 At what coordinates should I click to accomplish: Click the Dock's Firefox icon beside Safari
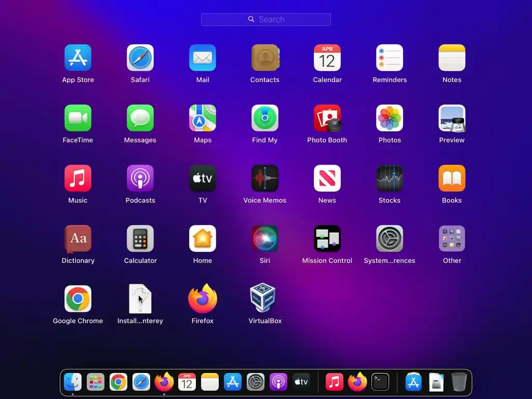(x=164, y=382)
